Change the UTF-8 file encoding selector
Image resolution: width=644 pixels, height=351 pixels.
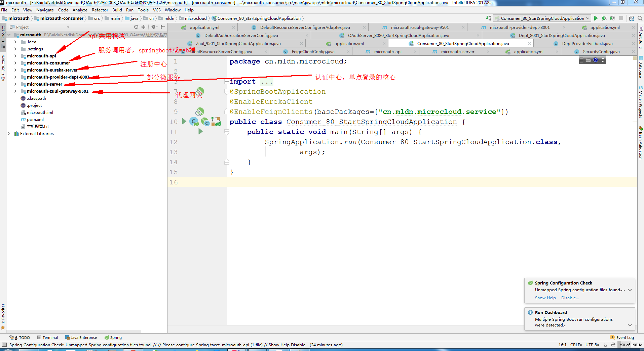click(x=592, y=345)
